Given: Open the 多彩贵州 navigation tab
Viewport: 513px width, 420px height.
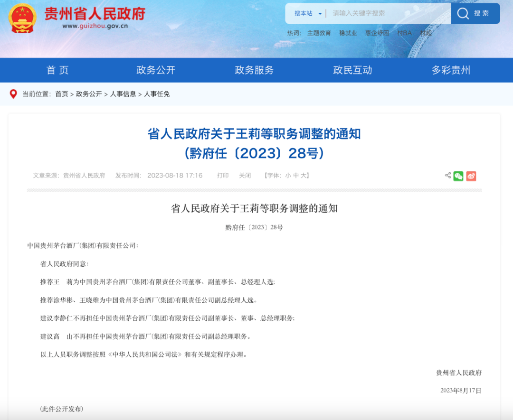Looking at the screenshot, I should tap(451, 70).
